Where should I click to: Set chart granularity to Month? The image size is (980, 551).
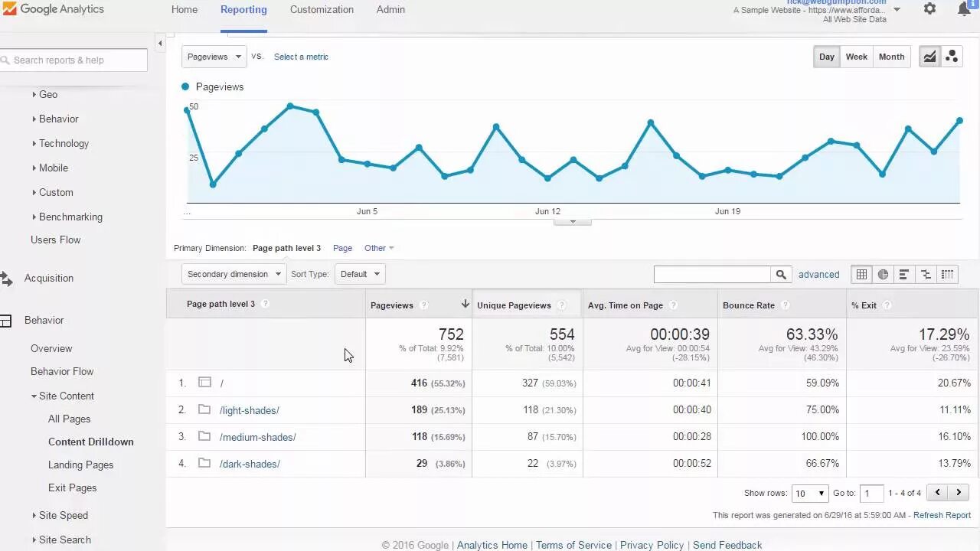coord(891,57)
